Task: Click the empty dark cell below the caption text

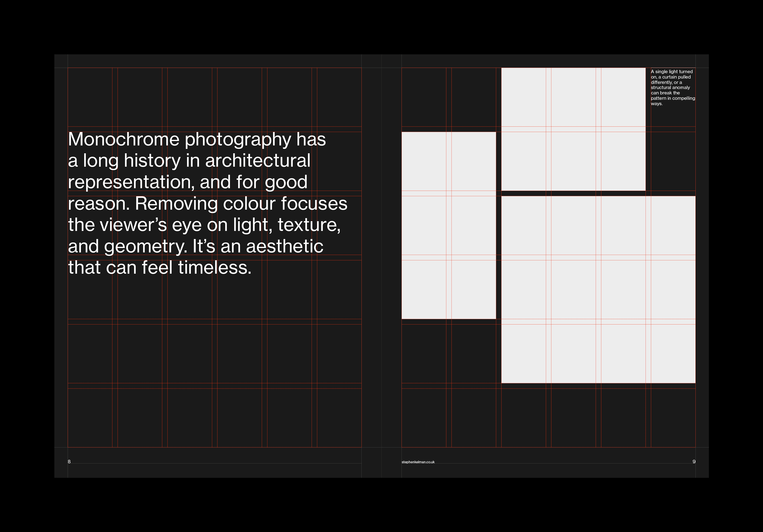Action: coord(673,161)
